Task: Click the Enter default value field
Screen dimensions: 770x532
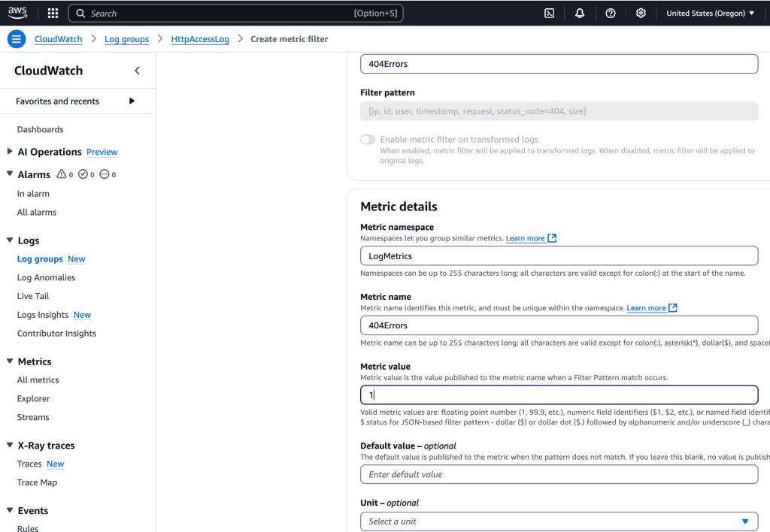Action: tap(559, 474)
